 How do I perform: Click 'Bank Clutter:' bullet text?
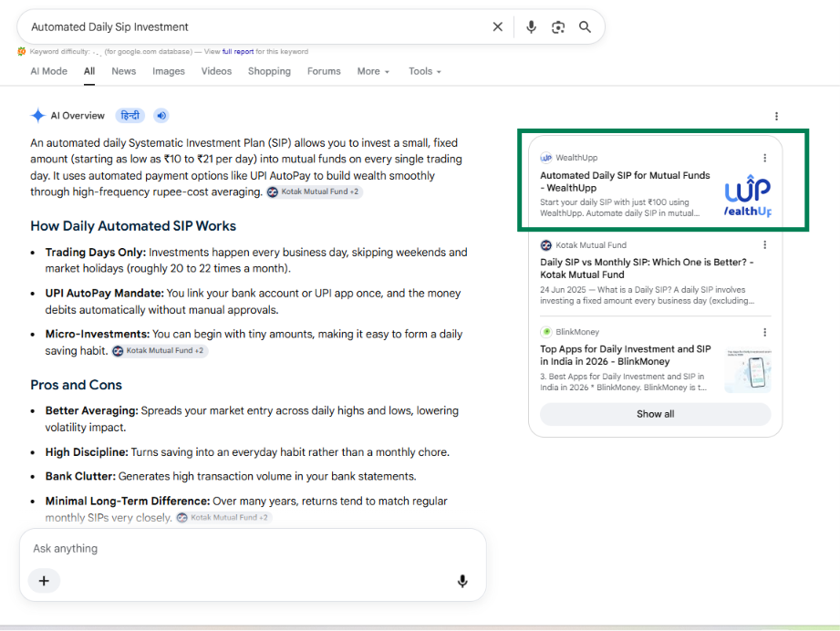pos(80,476)
